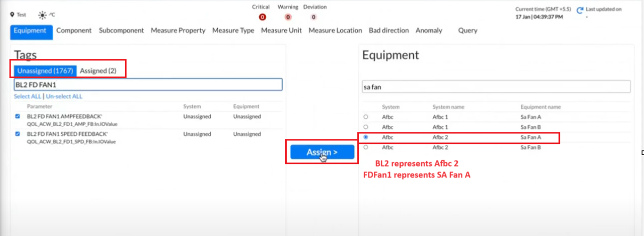Screen dimensions: 644x236
Task: Open the Component tab
Action: [x=74, y=30]
